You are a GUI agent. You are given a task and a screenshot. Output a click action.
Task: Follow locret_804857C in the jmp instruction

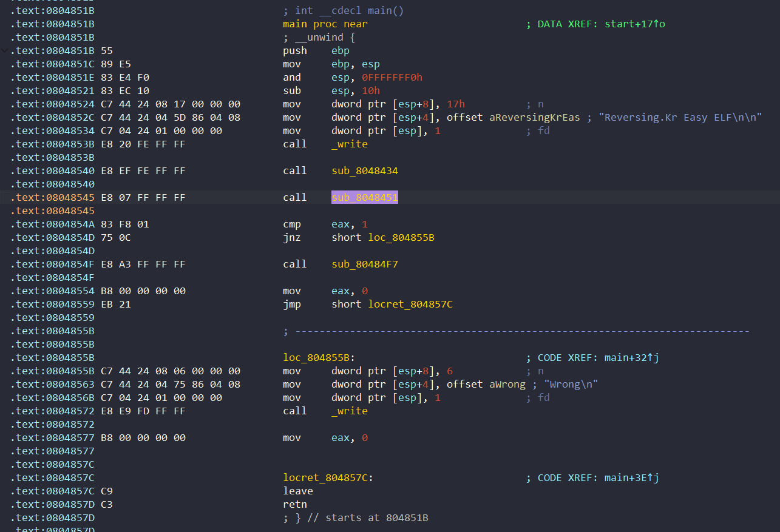[410, 304]
